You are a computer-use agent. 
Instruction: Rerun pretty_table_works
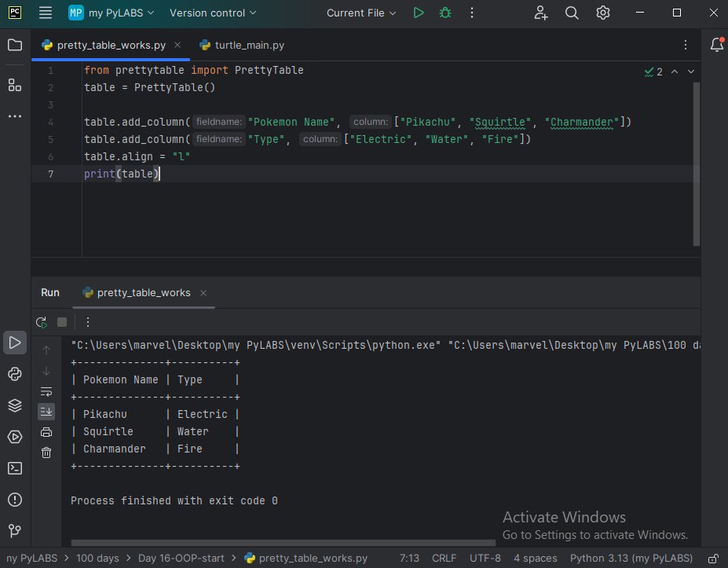pyautogui.click(x=42, y=322)
